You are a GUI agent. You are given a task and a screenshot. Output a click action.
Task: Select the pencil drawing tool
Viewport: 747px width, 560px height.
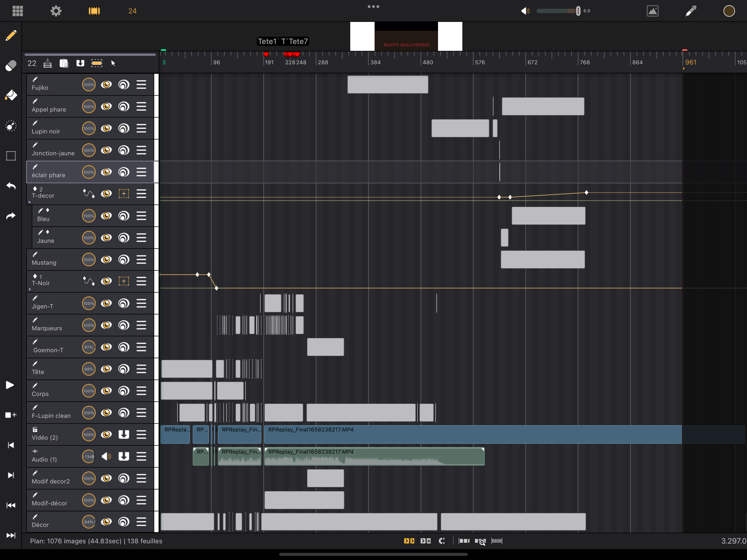coord(11,36)
